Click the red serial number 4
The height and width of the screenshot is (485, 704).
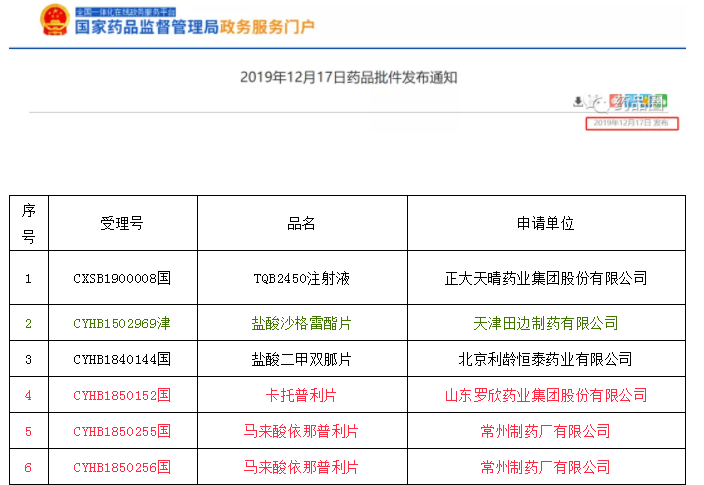(28, 396)
